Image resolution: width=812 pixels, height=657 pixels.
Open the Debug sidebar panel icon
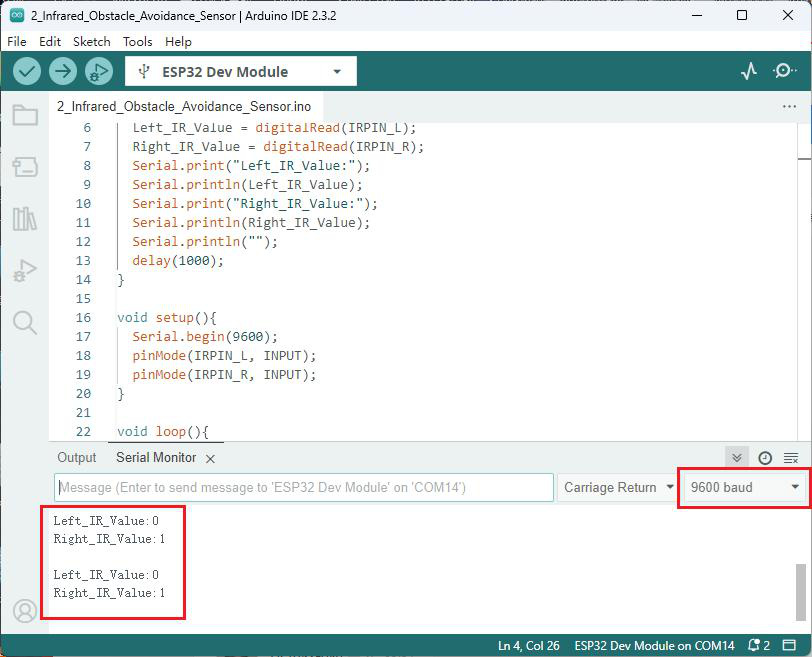(25, 270)
